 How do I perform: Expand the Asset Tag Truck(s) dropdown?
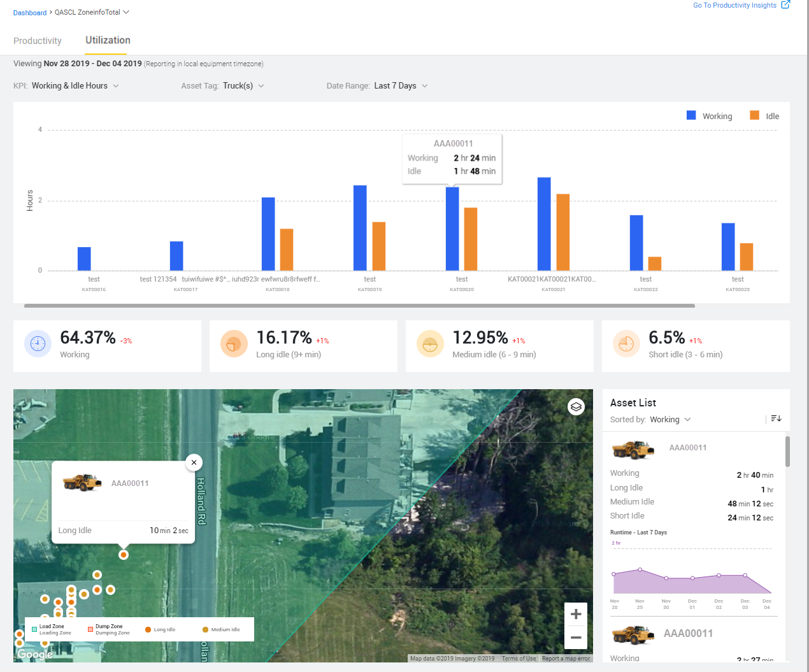(243, 86)
